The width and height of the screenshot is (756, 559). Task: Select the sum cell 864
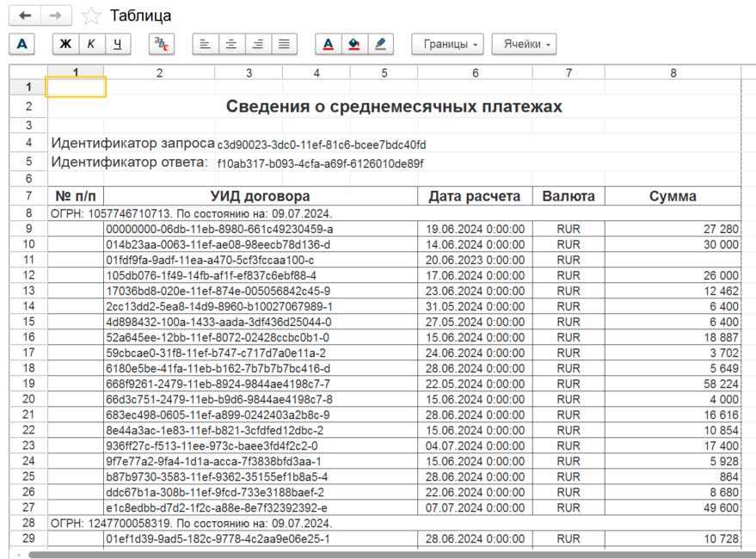[673, 476]
